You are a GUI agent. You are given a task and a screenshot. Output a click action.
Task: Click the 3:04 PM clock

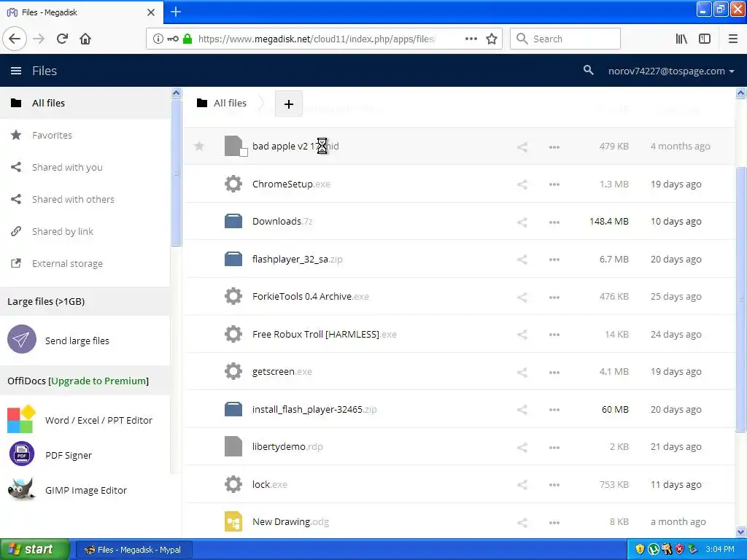pyautogui.click(x=720, y=549)
